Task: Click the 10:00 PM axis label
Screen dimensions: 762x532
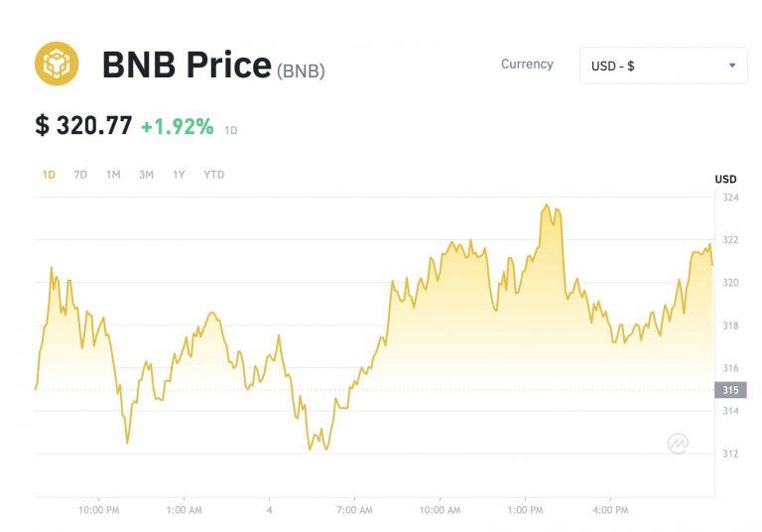Action: click(98, 510)
